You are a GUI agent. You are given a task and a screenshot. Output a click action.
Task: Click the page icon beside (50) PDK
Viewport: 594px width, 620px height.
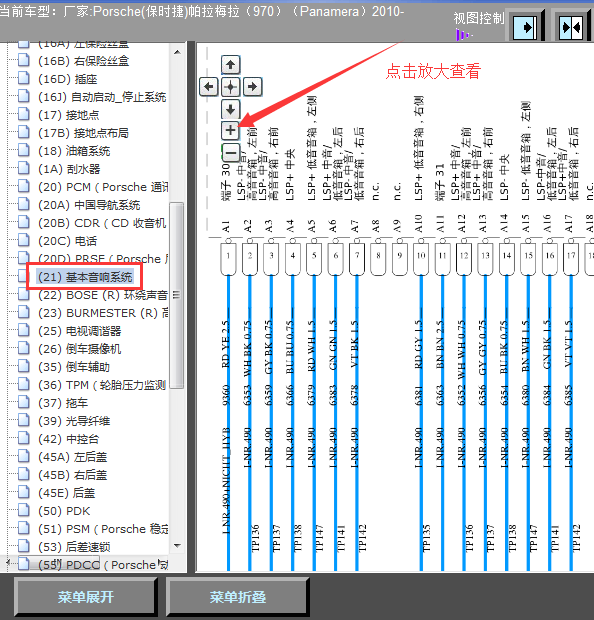pos(24,510)
